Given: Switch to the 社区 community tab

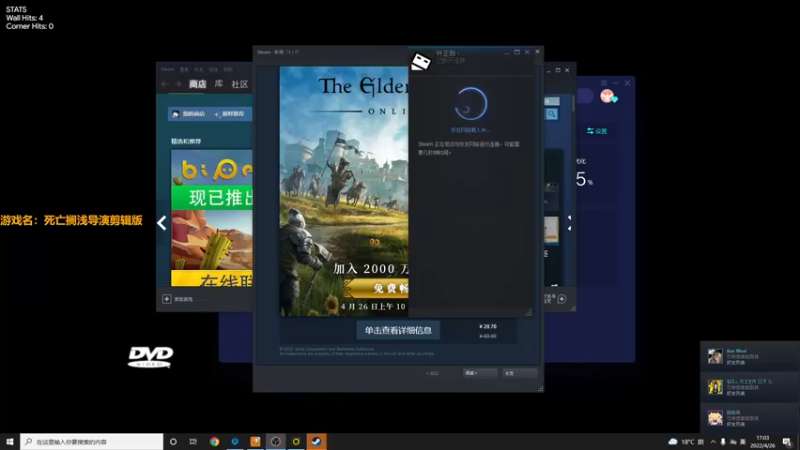Looking at the screenshot, I should (240, 84).
